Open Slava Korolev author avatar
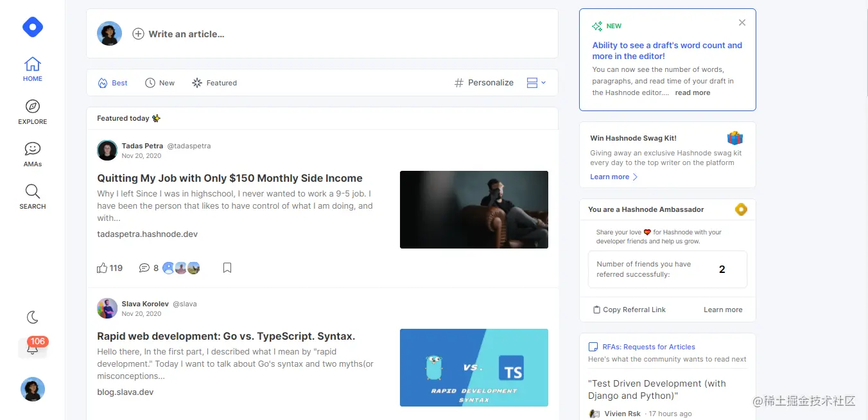 pos(107,308)
